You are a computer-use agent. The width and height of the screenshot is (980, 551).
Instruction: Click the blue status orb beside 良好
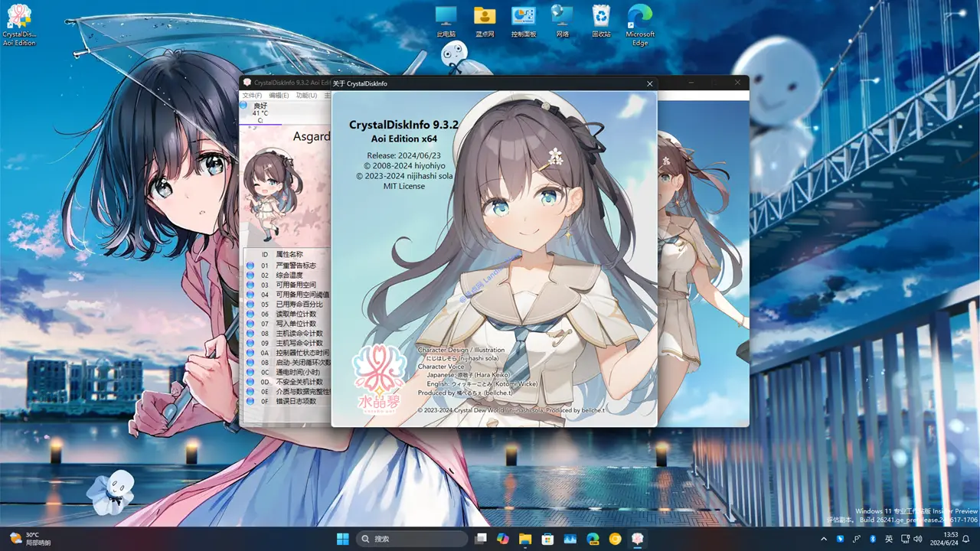click(x=243, y=106)
